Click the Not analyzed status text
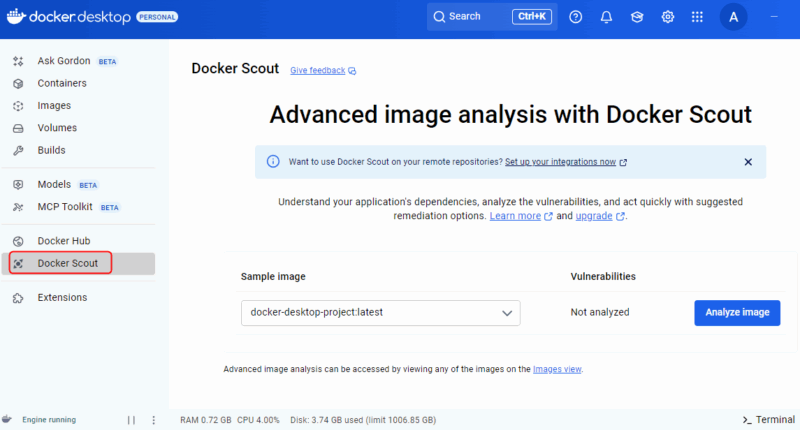This screenshot has width=800, height=430. click(600, 312)
